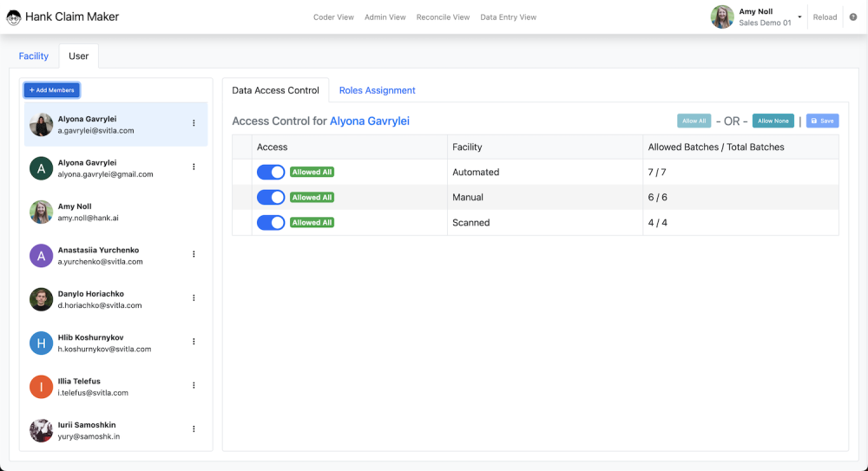Open three-dot menu for Danylo Horiachko
The width and height of the screenshot is (868, 471).
tap(194, 298)
